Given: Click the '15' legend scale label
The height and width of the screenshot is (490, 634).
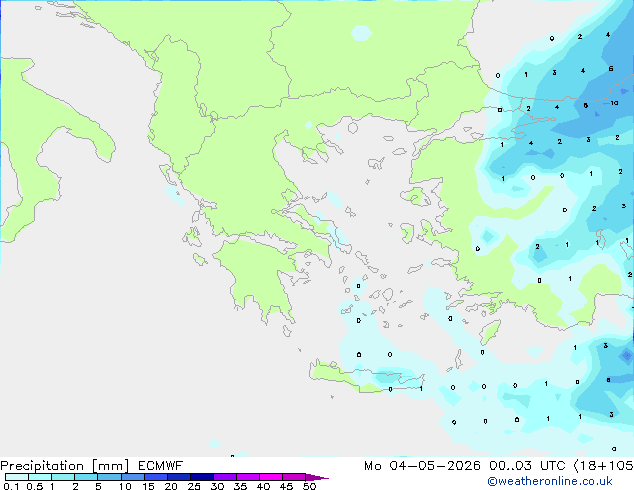Looking at the screenshot, I should 148,486.
